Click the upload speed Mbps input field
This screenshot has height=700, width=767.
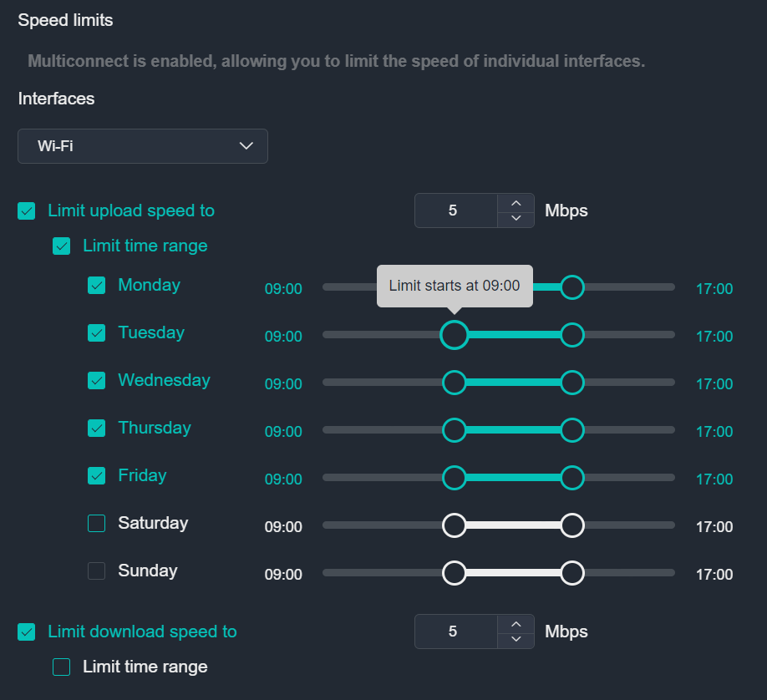pos(455,211)
